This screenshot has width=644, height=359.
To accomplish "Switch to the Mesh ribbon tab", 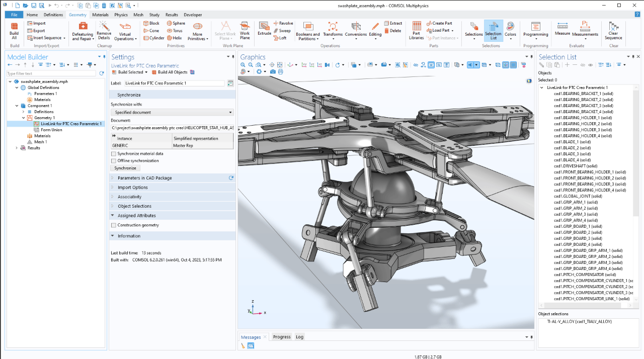I will click(x=138, y=15).
